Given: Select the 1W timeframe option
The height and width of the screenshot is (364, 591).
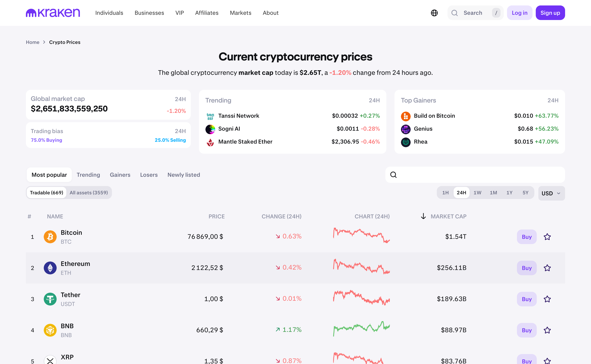Looking at the screenshot, I should (477, 193).
